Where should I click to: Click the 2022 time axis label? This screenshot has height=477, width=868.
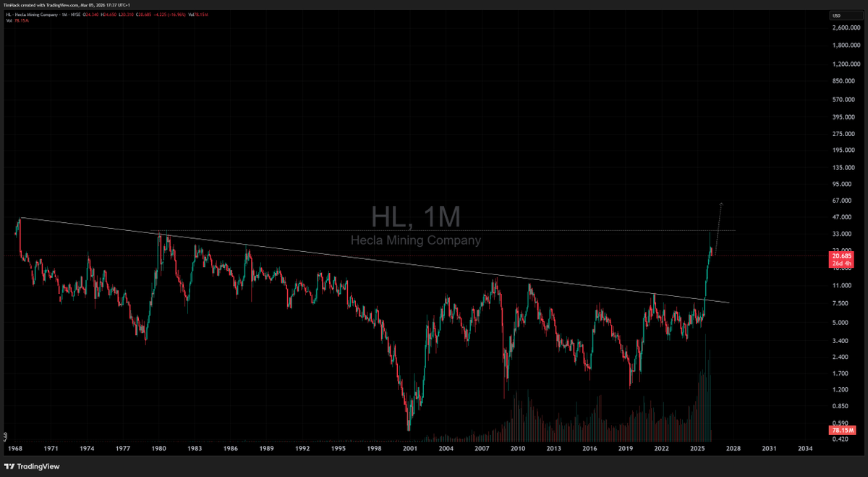point(661,449)
